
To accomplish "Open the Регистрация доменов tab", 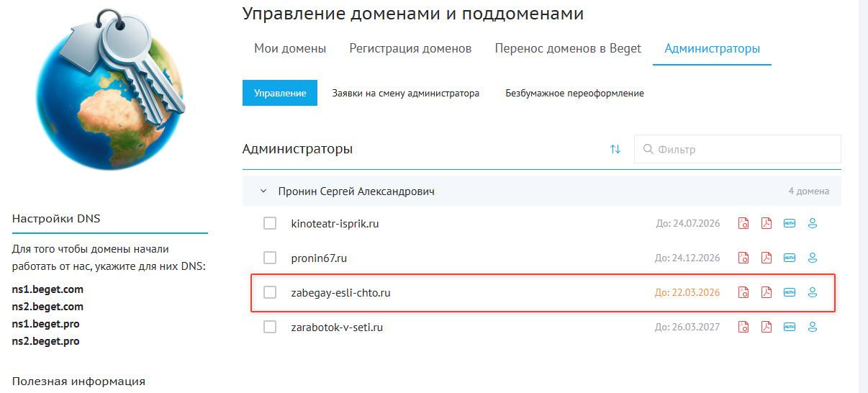I will pyautogui.click(x=410, y=49).
